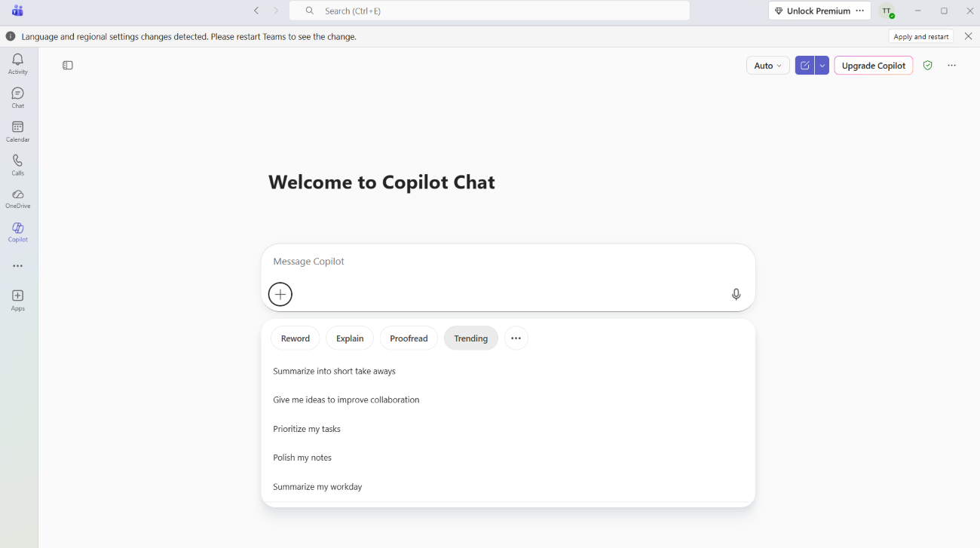Start a new chat with compose icon
The width and height of the screenshot is (980, 548).
(805, 66)
